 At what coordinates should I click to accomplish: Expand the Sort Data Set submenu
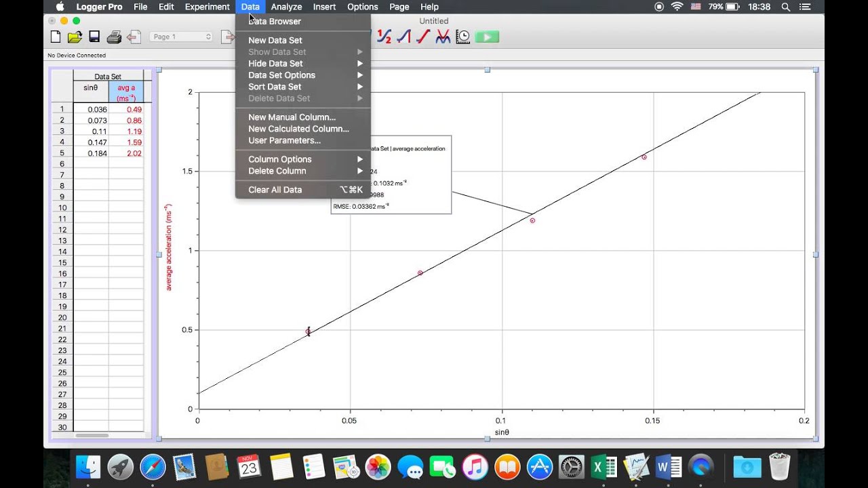click(x=302, y=87)
